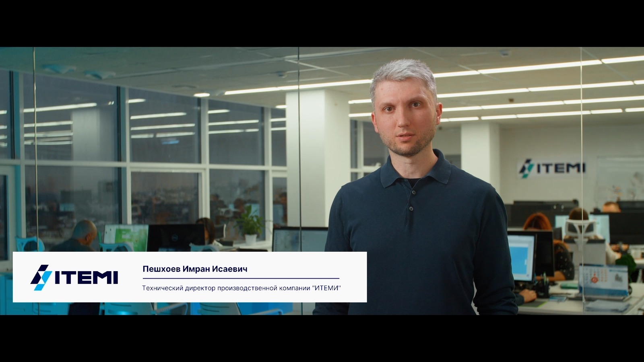Select the name text Пешхоев Имран Исаевич
The image size is (644, 362).
(x=195, y=269)
